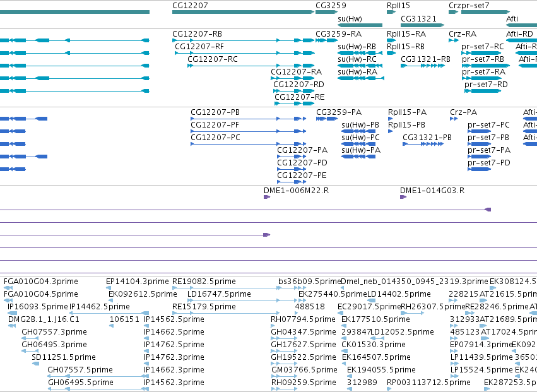Screen dimensions: 537x392
Task: Open transcript label pr-set7-RA
Action: point(483,72)
